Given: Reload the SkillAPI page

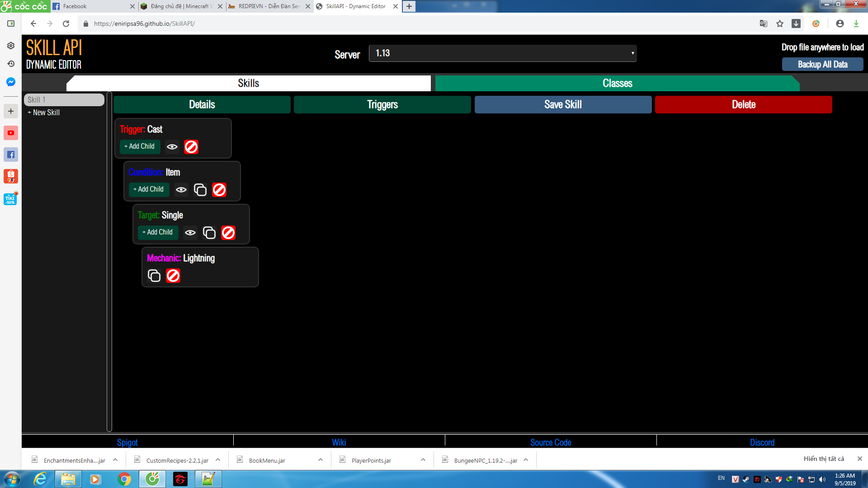Looking at the screenshot, I should 66,23.
